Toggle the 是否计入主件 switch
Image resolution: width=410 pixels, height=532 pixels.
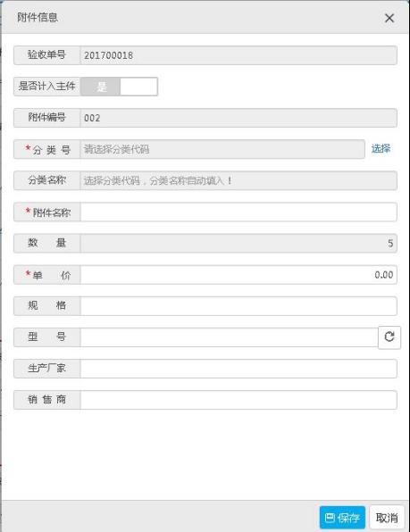pyautogui.click(x=119, y=87)
